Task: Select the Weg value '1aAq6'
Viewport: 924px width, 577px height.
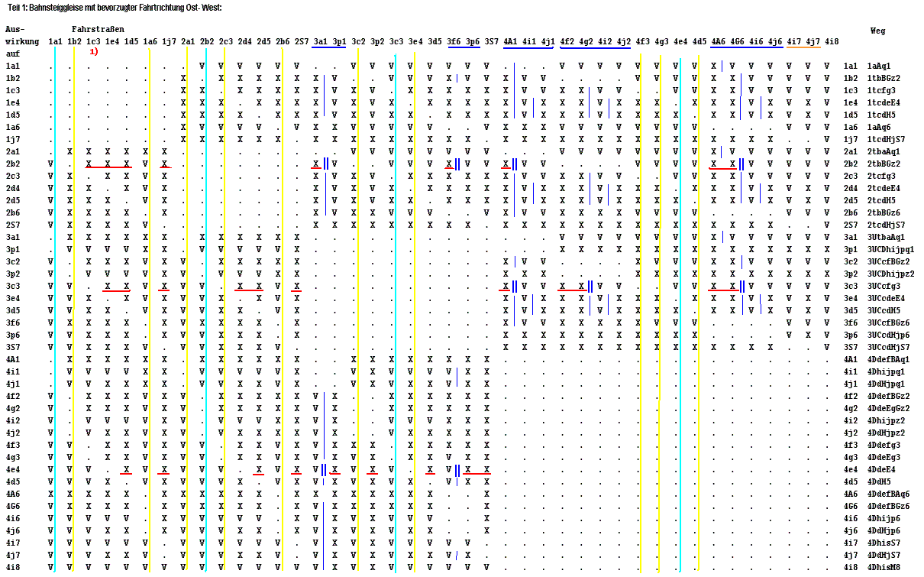Action: coord(879,128)
